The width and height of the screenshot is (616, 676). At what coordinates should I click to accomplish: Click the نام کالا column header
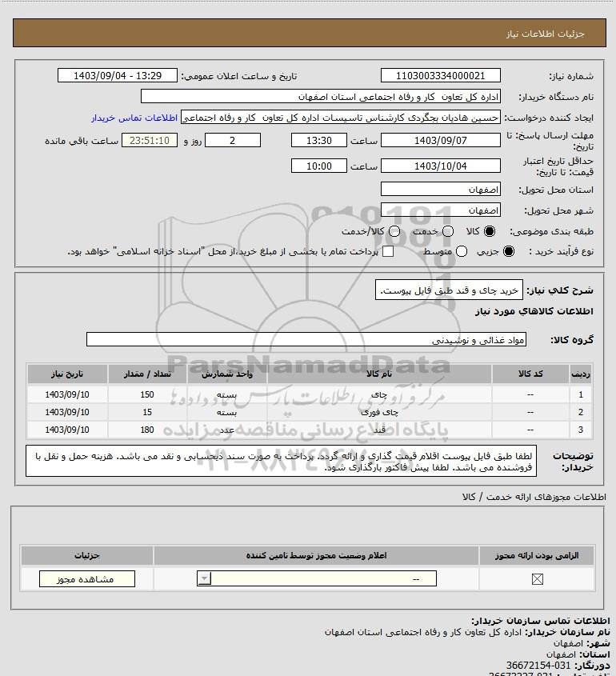(379, 374)
